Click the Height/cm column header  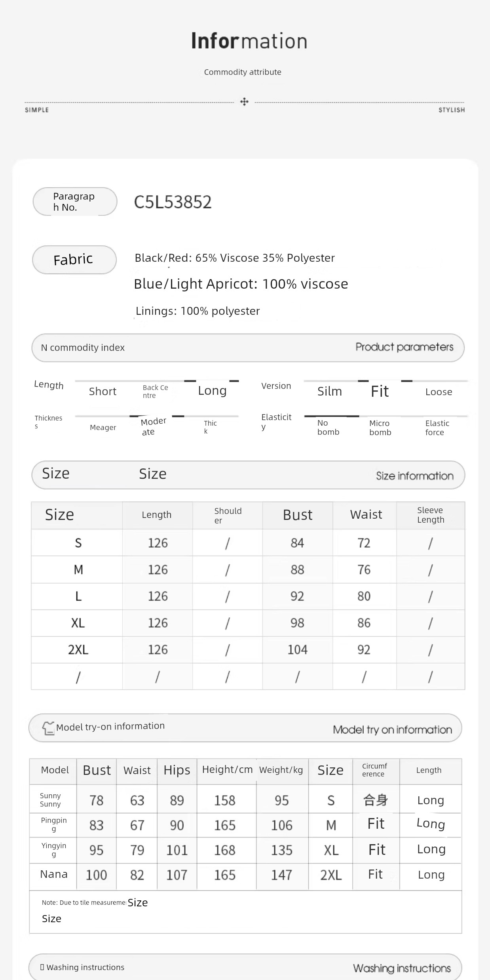point(227,770)
